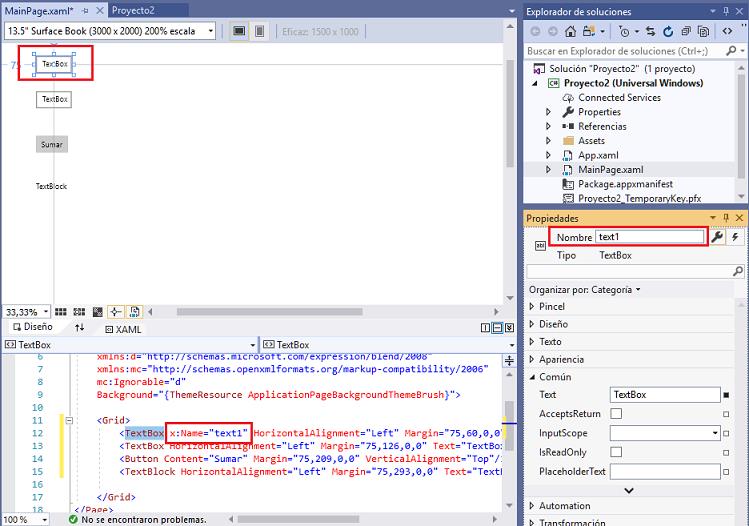Image resolution: width=749 pixels, height=526 pixels.
Task: Select Referencias in Solution Explorer
Action: coord(602,126)
